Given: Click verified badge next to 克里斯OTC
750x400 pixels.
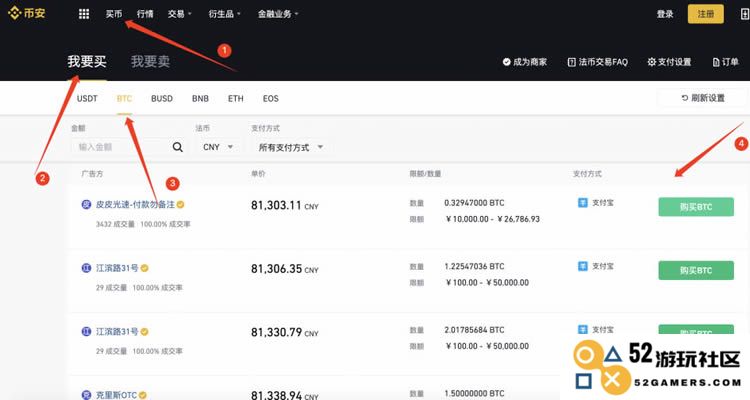Looking at the screenshot, I should (143, 395).
